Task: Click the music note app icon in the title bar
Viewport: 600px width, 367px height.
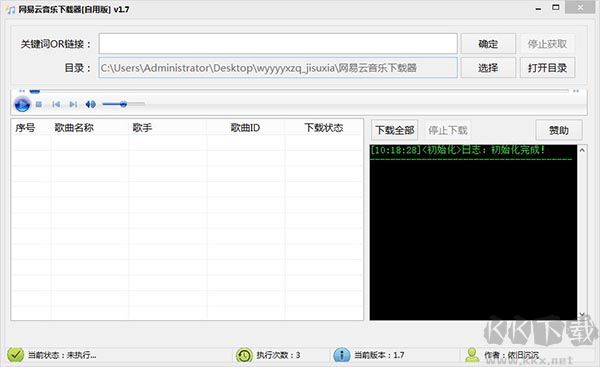Action: click(11, 10)
